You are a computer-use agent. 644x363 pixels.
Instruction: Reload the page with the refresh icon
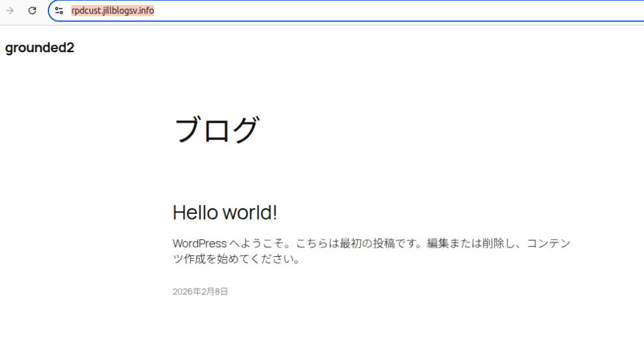32,11
